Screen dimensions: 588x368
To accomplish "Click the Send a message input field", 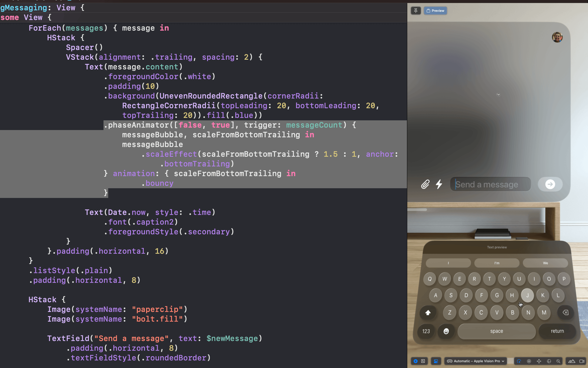I will 490,184.
